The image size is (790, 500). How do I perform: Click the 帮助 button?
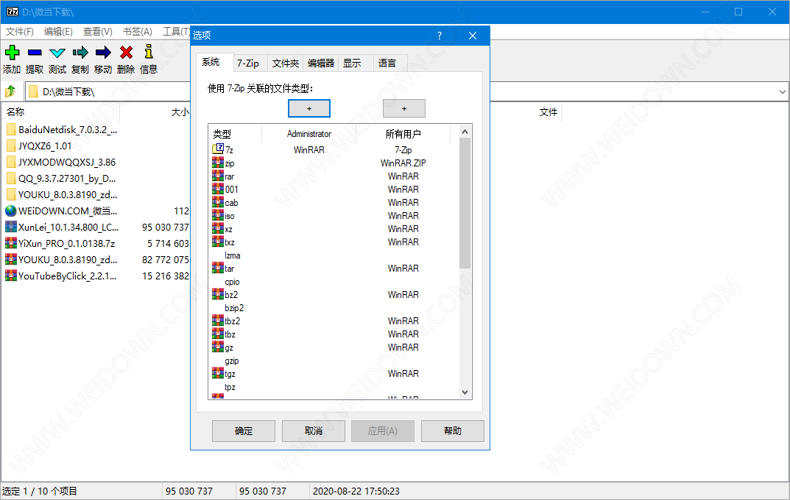pyautogui.click(x=452, y=431)
